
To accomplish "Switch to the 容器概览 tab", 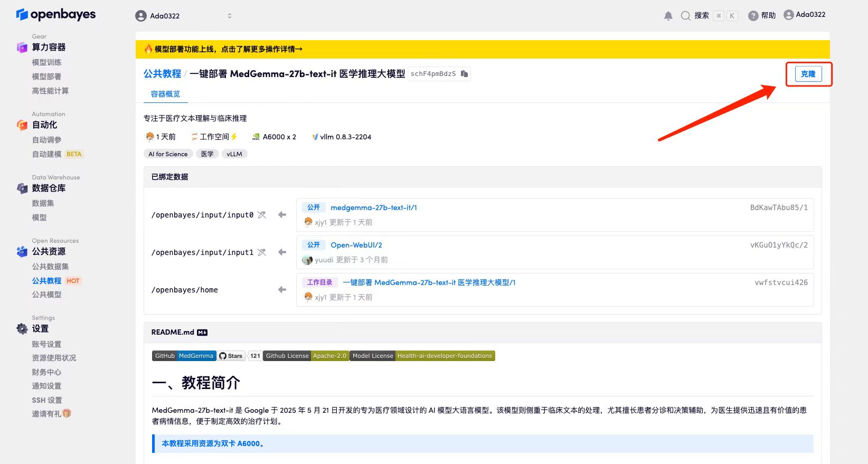I will click(165, 94).
